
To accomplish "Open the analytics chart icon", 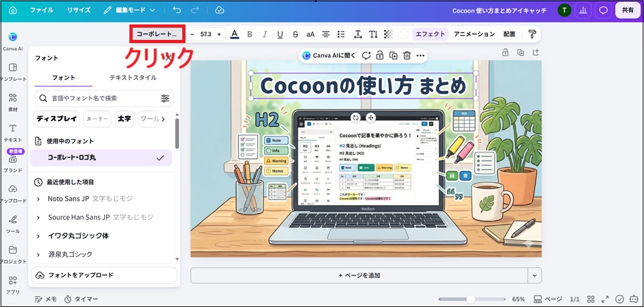I will pos(583,11).
